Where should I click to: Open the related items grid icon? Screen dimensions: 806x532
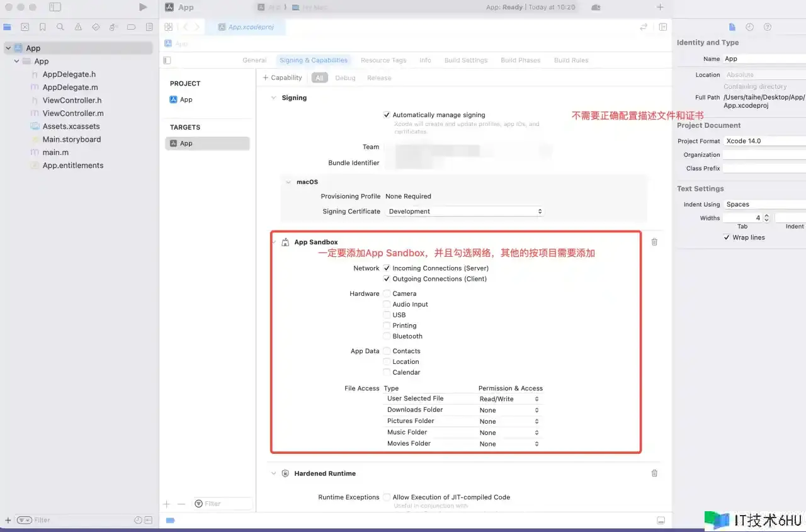168,27
